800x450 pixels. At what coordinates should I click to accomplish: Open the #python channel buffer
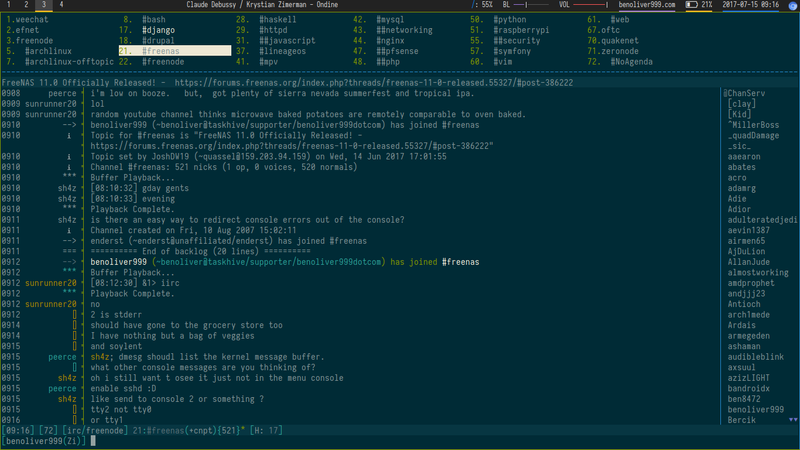tap(510, 19)
